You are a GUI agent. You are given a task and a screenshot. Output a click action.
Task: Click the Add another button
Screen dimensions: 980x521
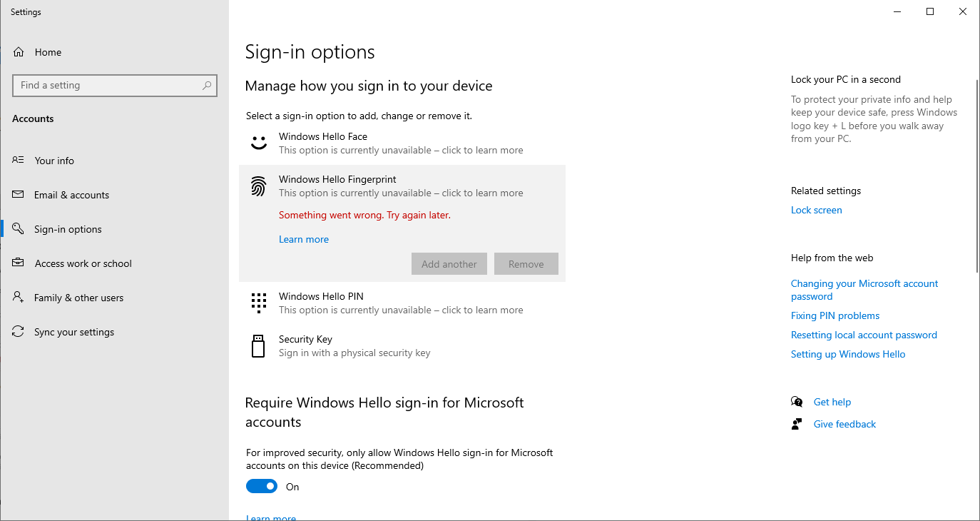pos(449,264)
